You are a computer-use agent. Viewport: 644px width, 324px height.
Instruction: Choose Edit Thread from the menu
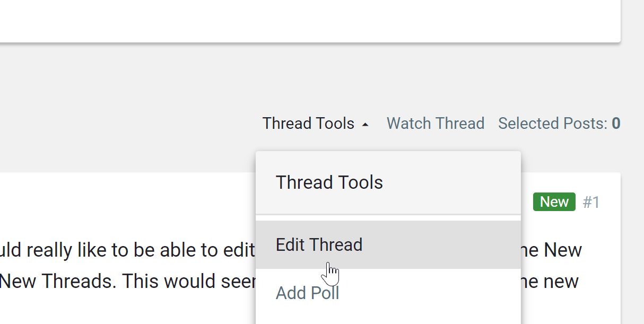tap(319, 245)
